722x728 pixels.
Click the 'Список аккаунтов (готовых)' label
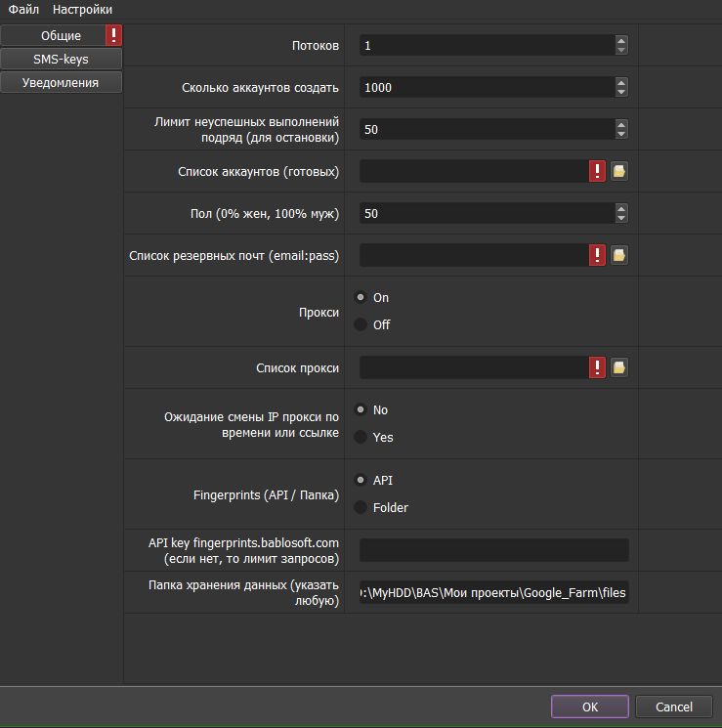click(259, 172)
